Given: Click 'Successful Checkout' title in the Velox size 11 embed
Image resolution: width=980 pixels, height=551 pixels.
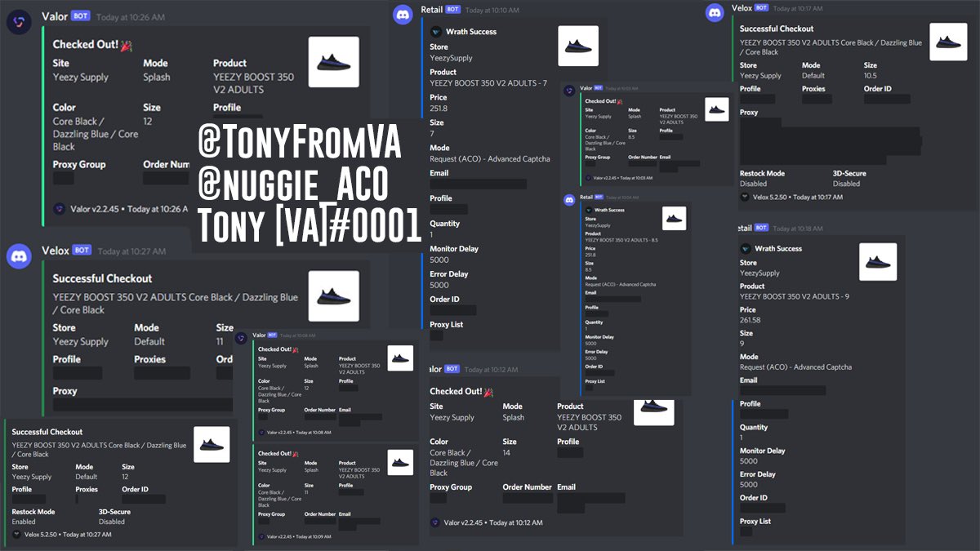Looking at the screenshot, I should [103, 278].
